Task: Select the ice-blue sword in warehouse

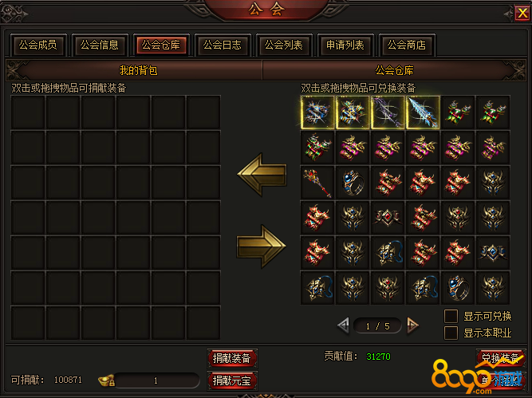Action: pos(423,112)
